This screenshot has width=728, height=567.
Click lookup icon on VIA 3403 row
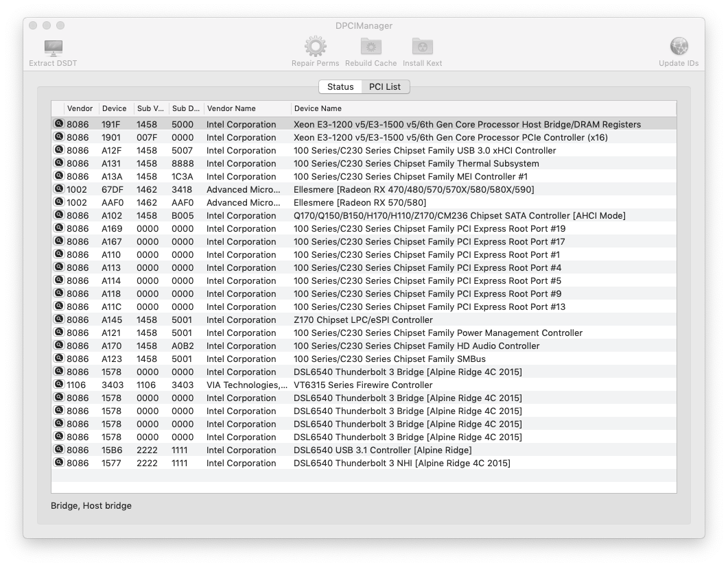tap(59, 384)
